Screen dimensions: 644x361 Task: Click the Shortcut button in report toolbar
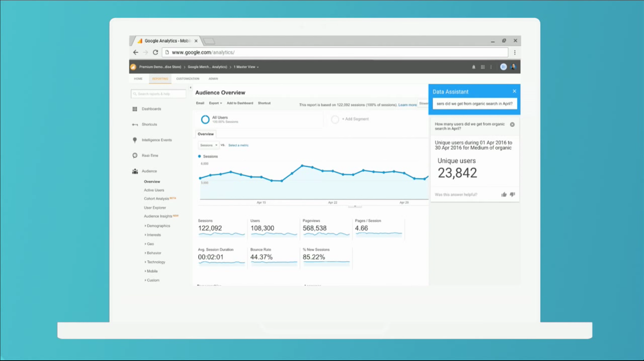pos(264,103)
